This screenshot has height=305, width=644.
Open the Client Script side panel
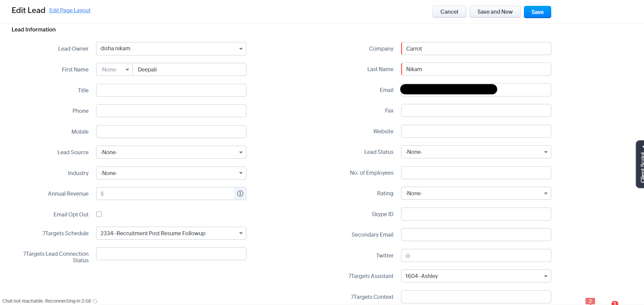[x=640, y=164]
